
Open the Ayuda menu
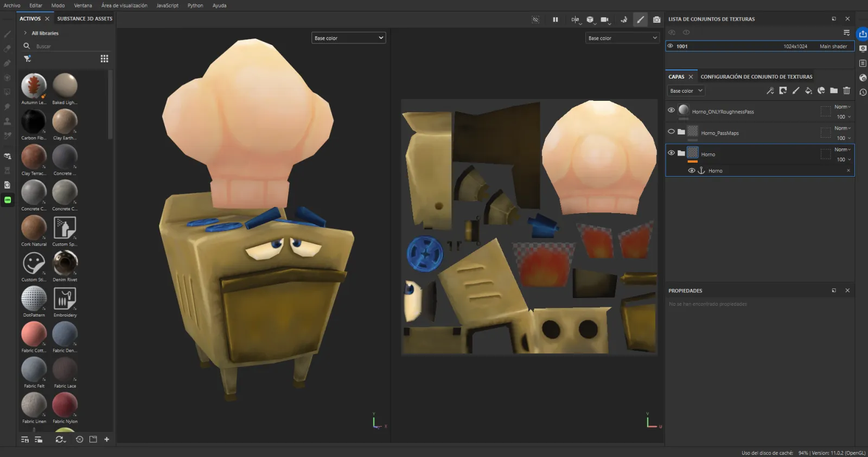pos(220,5)
